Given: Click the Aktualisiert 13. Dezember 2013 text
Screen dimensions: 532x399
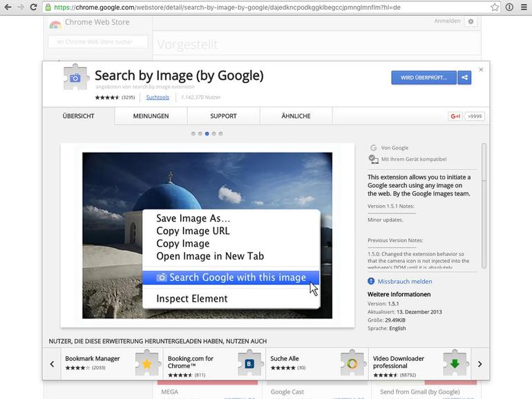Looking at the screenshot, I should click(404, 312).
